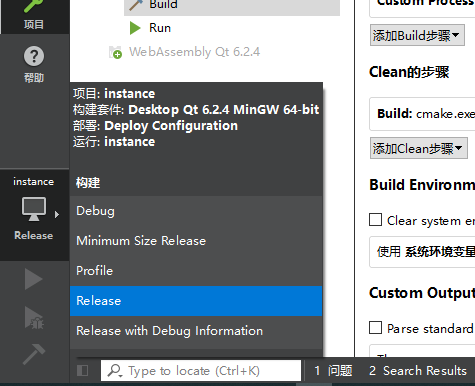
Task: Expand the kit selector arrow beside monitor
Action: pos(57,214)
